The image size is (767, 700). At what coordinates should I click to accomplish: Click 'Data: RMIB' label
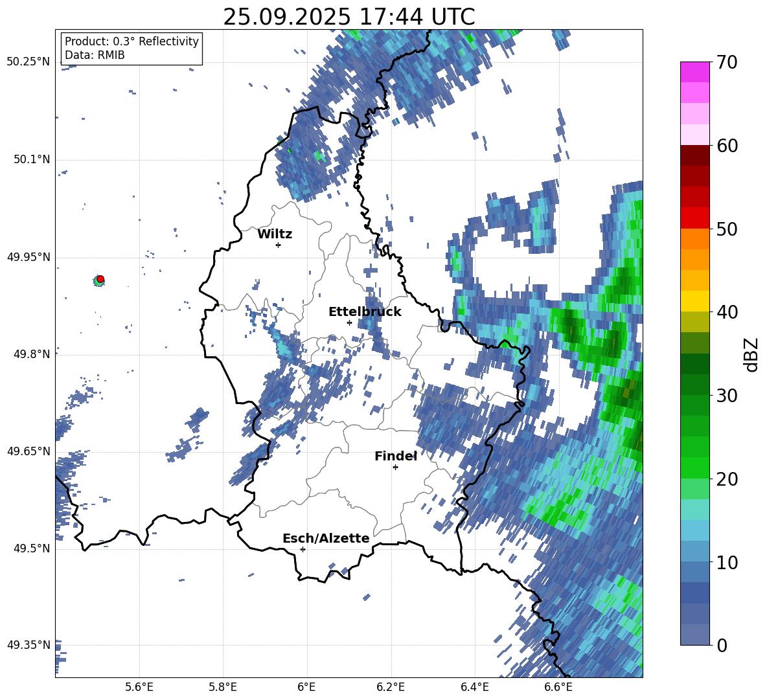pos(95,55)
